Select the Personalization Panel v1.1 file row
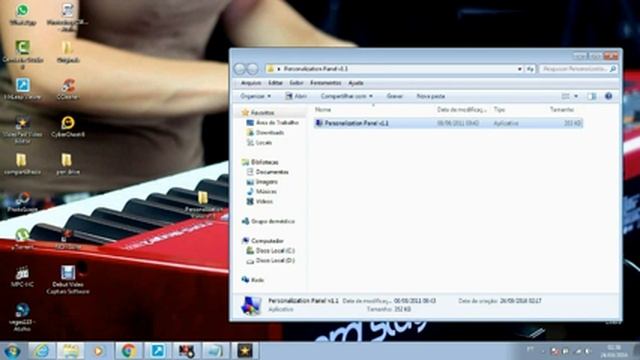640x360 pixels. pos(448,123)
